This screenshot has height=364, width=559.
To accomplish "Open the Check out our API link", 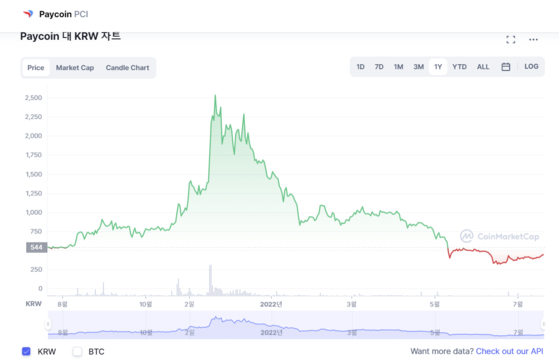I will click(x=509, y=351).
